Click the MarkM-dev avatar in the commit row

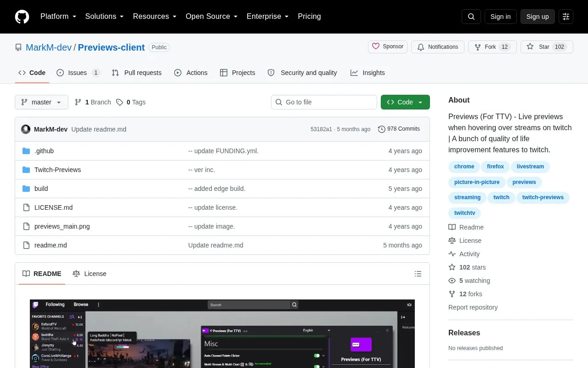click(x=26, y=129)
